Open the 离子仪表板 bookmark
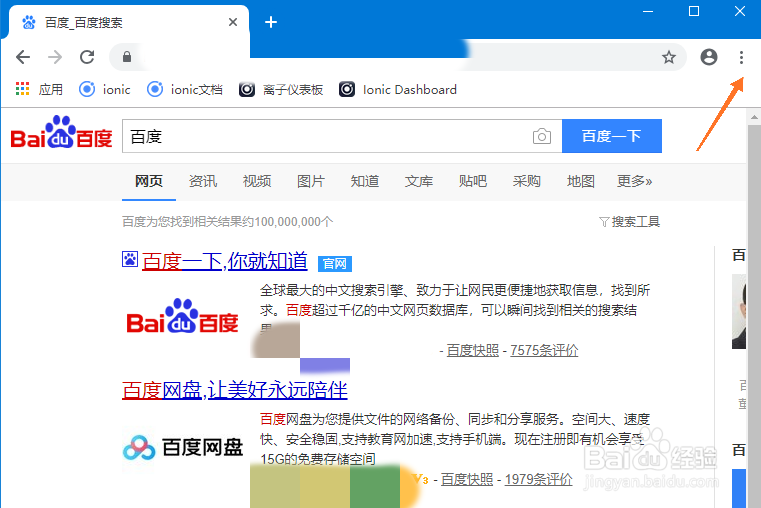761x508 pixels. (x=281, y=89)
